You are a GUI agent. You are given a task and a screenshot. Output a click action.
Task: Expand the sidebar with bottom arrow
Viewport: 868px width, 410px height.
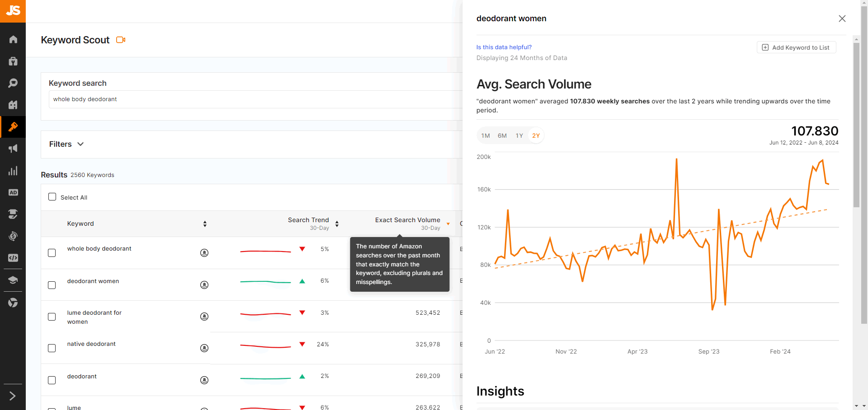click(x=13, y=396)
